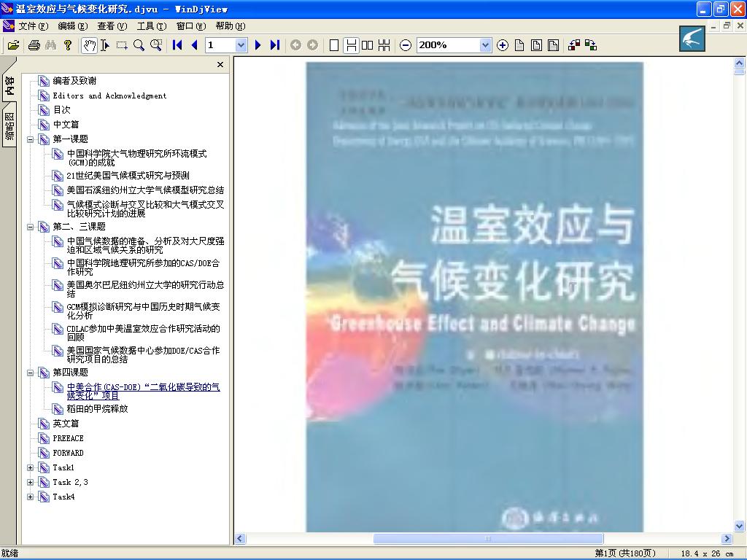Click the horizontal scrollbar right arrow

[x=727, y=539]
